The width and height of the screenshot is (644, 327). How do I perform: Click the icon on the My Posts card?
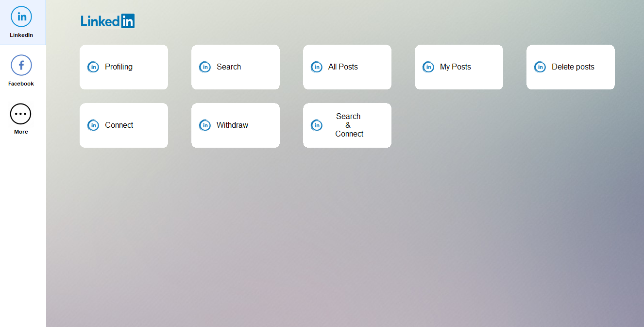pyautogui.click(x=428, y=67)
